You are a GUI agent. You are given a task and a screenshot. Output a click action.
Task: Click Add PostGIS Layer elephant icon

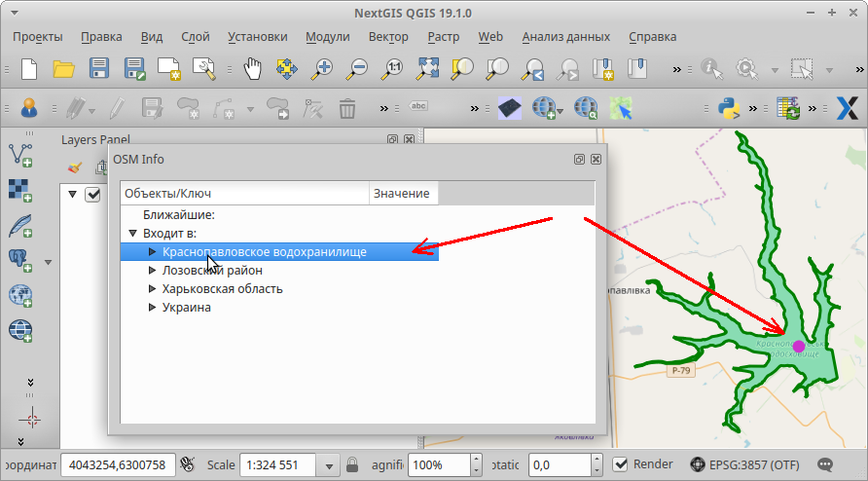point(20,260)
